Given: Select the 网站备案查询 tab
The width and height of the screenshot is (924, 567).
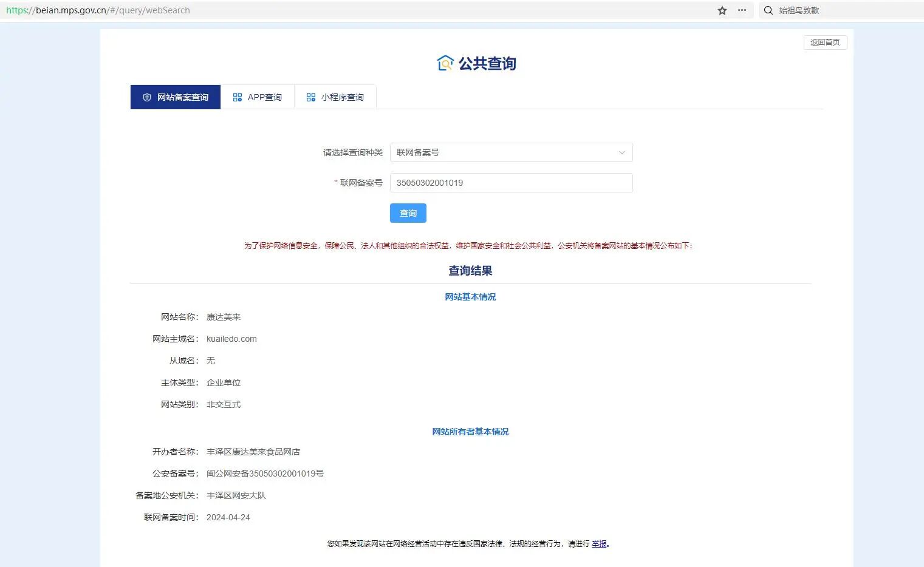Looking at the screenshot, I should pos(176,97).
